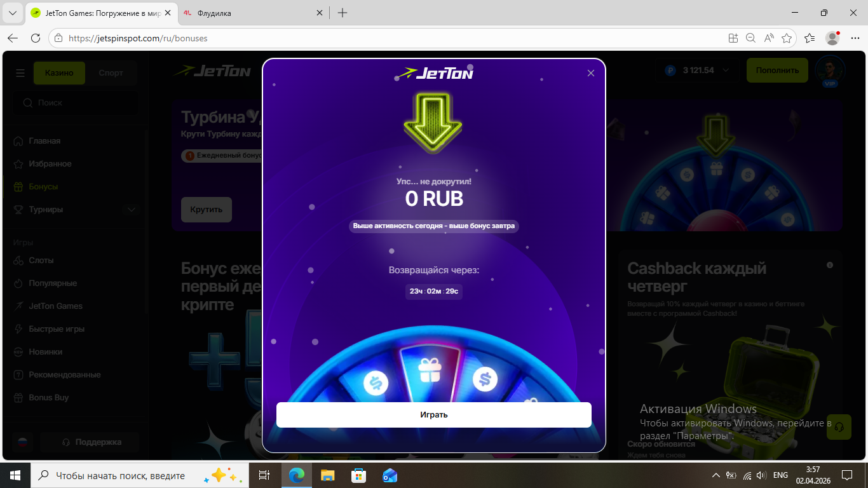Open tab actions menu dropdown arrow
The image size is (868, 488).
pos(12,13)
